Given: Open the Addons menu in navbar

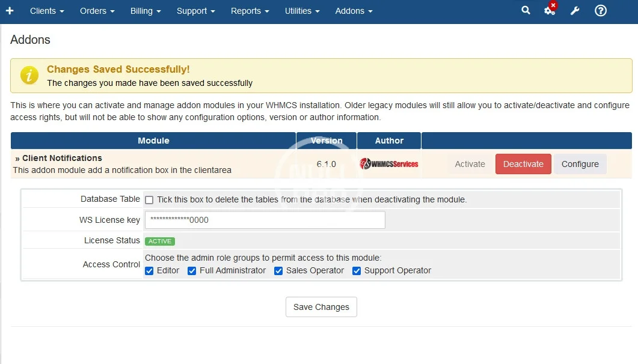Looking at the screenshot, I should point(354,11).
